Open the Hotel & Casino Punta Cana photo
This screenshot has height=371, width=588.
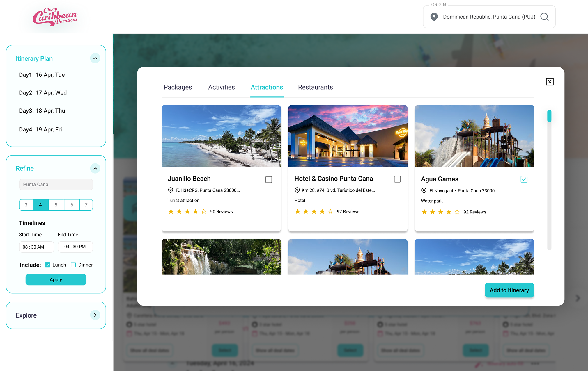(x=348, y=136)
